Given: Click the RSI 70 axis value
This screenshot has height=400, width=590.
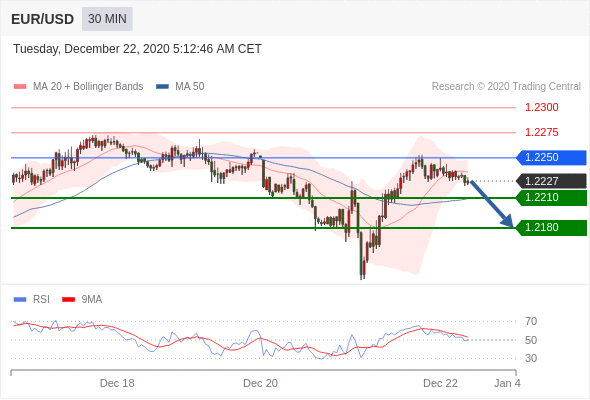Looking at the screenshot, I should [531, 321].
